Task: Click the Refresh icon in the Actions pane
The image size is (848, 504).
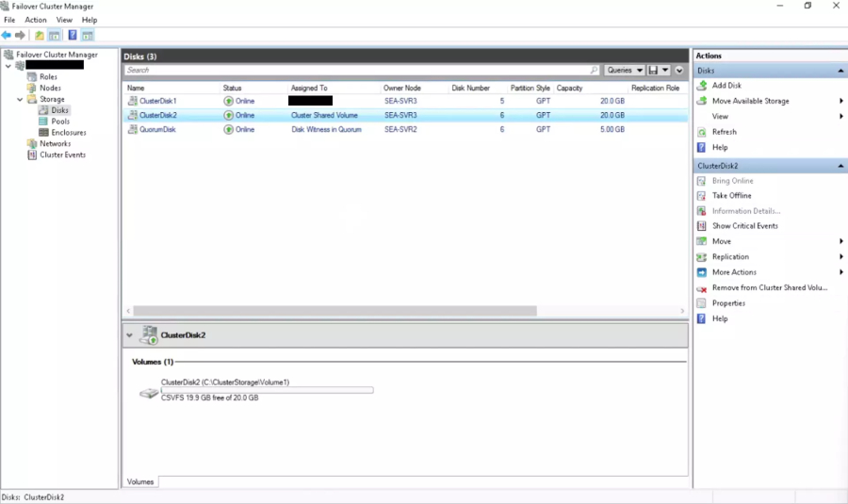Action: (x=702, y=132)
